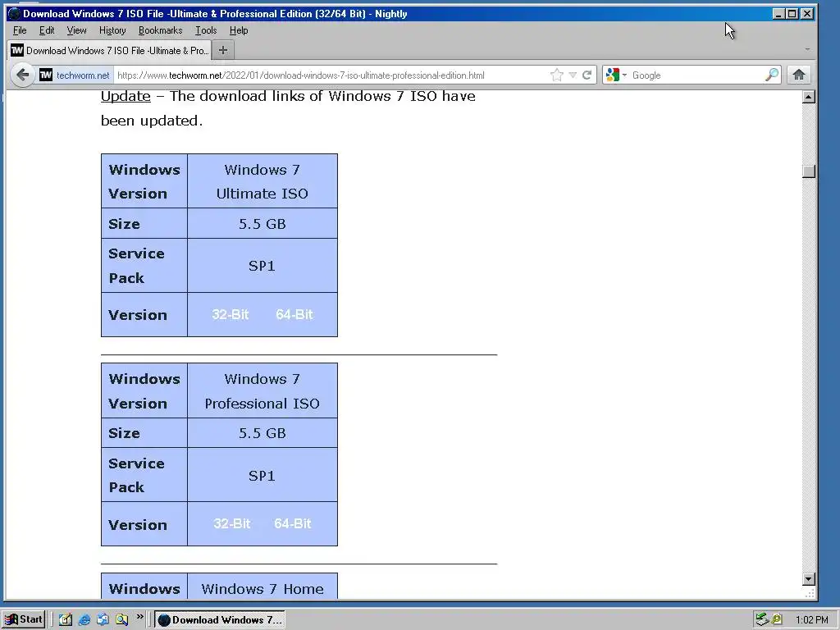Bookmark this page with the star icon
Image resolution: width=840 pixels, height=630 pixels.
click(557, 75)
